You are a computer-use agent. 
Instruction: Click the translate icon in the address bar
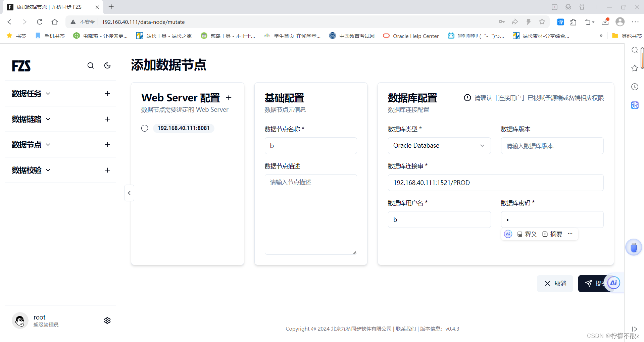pos(560,22)
